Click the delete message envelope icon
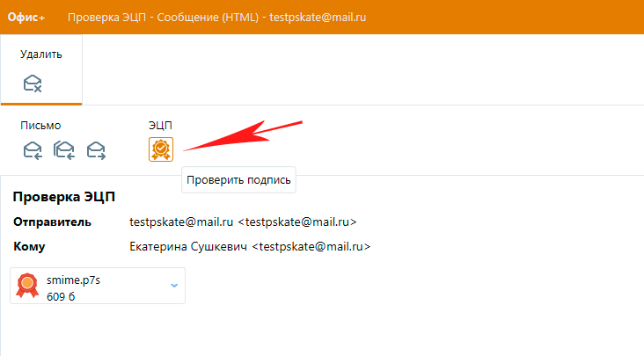The height and width of the screenshot is (356, 644). 33,84
